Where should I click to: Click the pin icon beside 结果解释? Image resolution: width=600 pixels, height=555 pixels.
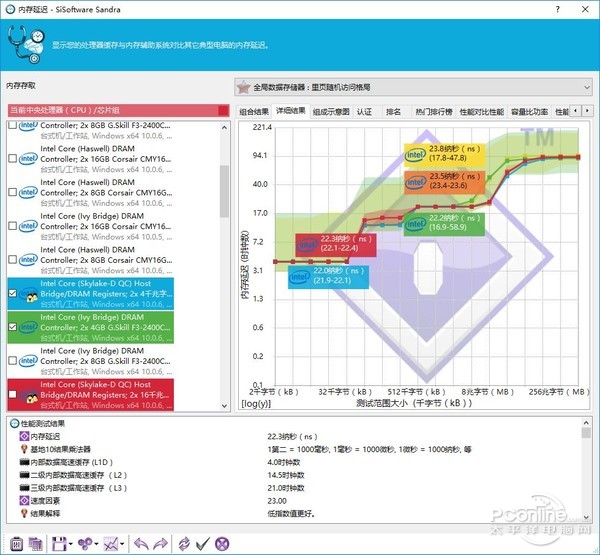point(24,513)
